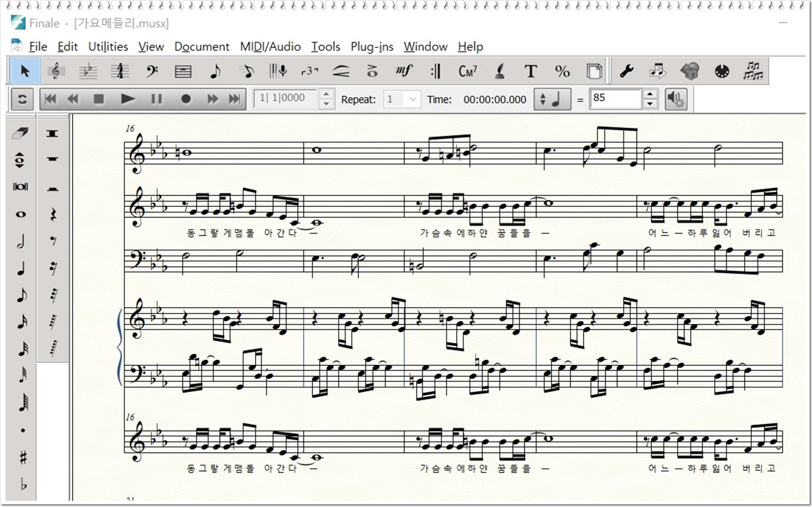The height and width of the screenshot is (507, 812).
Task: Pause playback
Action: [x=156, y=99]
